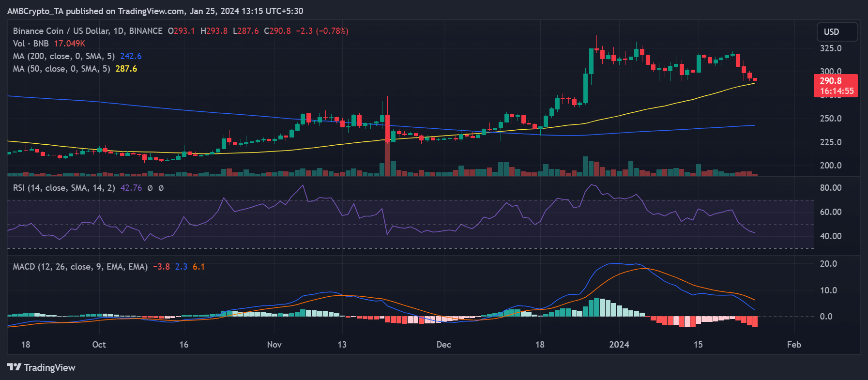The image size is (868, 380).
Task: Click the 250.0 price axis label
Action: [x=831, y=119]
